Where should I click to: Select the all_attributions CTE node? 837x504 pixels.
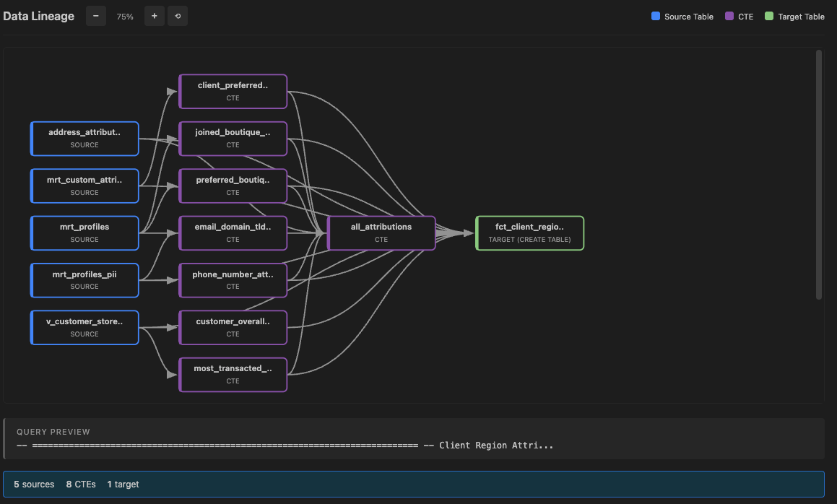pyautogui.click(x=381, y=233)
